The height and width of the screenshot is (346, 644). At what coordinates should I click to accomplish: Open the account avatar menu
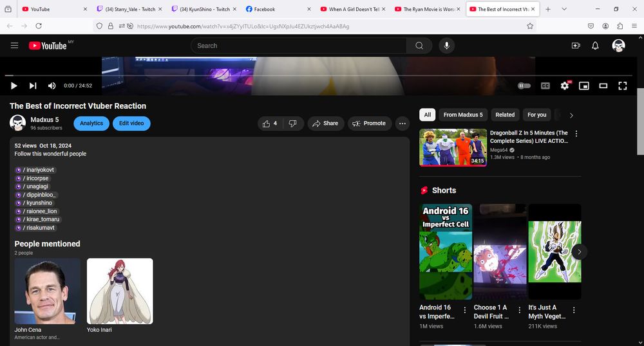pos(618,46)
